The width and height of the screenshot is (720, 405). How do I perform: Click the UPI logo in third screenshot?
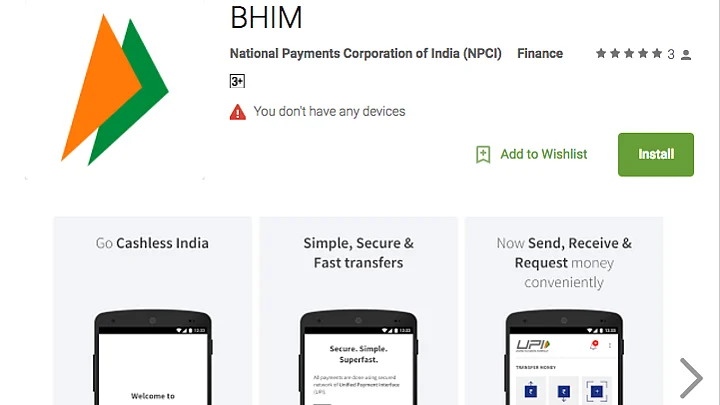click(x=533, y=345)
